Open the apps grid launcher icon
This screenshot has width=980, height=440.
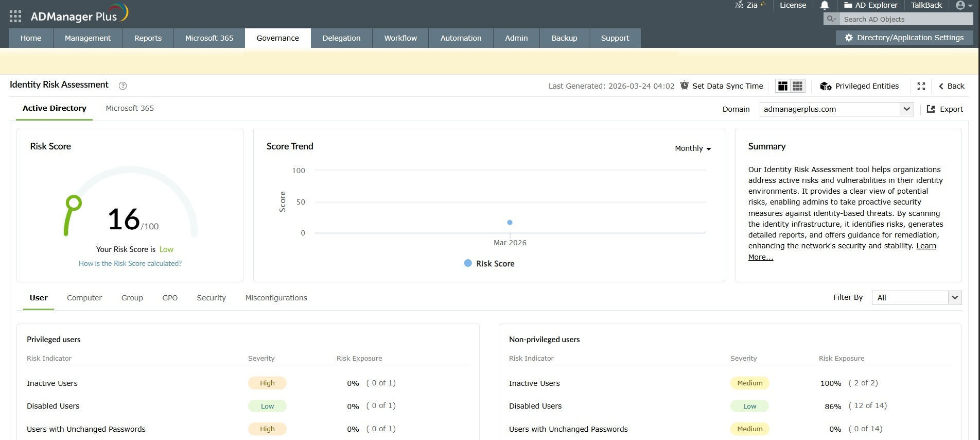(x=15, y=16)
